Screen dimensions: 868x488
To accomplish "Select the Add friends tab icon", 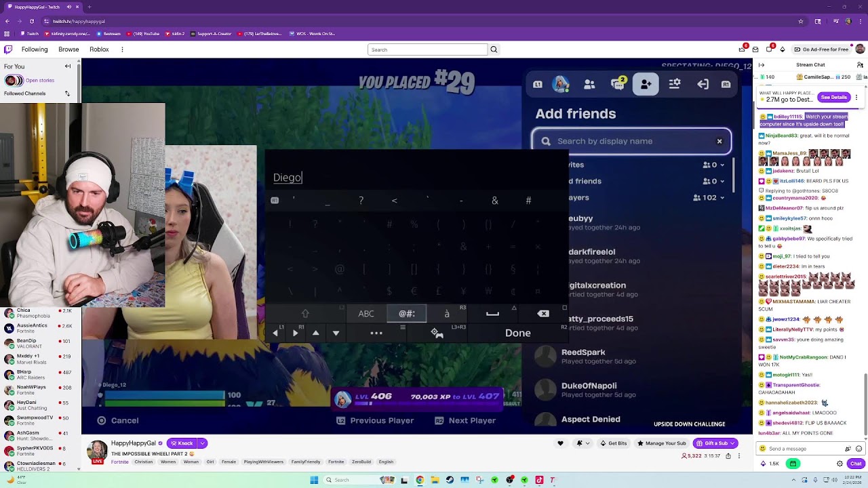I will [x=646, y=84].
